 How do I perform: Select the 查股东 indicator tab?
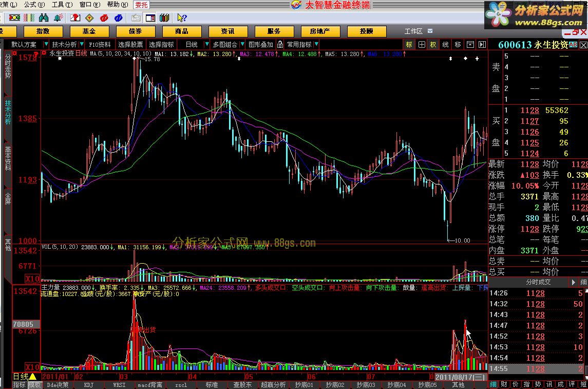pyautogui.click(x=242, y=385)
